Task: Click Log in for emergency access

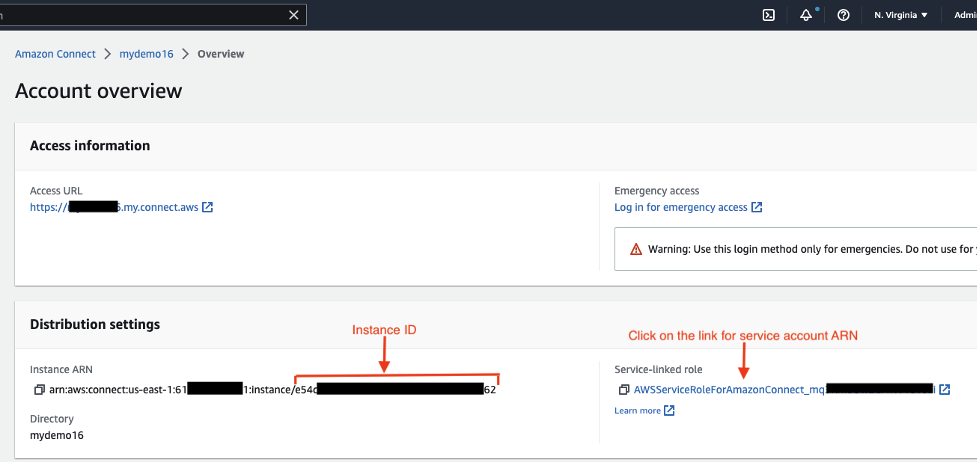Action: pos(681,208)
